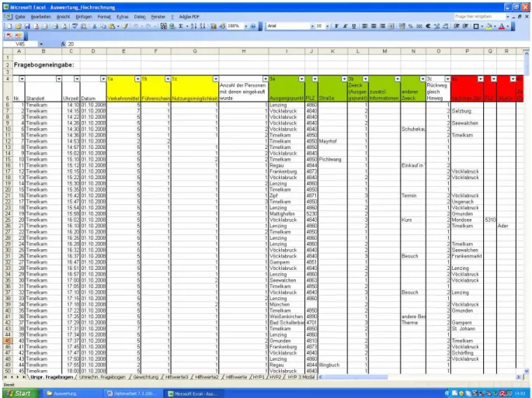The image size is (532, 398).
Task: Click the horizontal scrollbar thumb
Action: 355,377
